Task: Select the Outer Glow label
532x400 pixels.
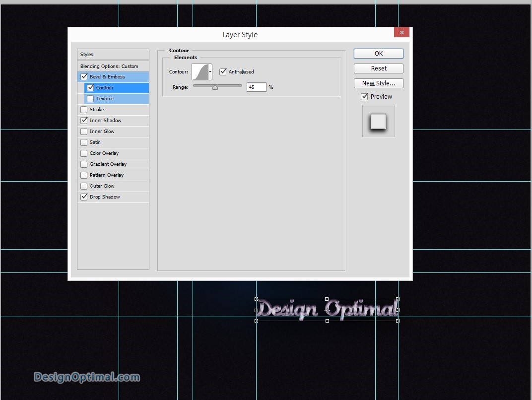Action: click(102, 186)
